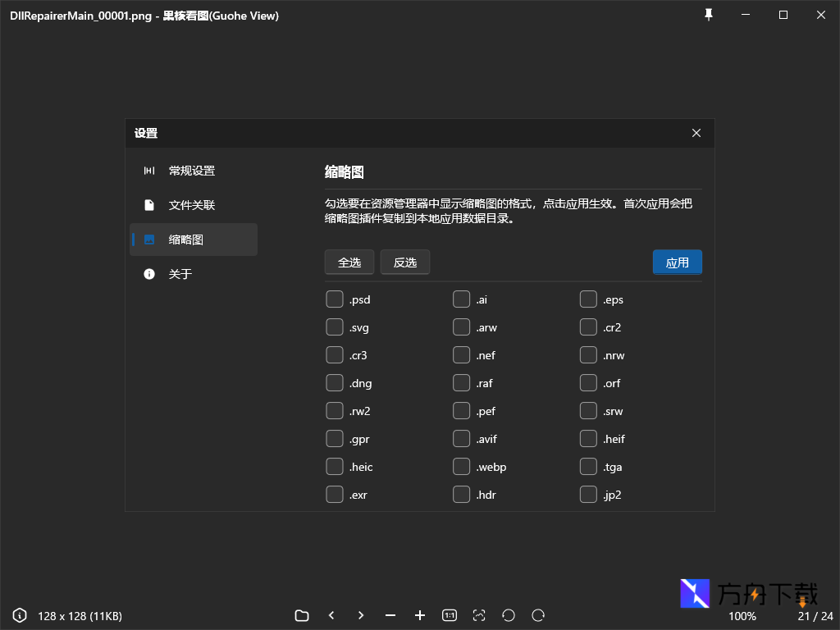
Task: Click 反选 to invert the selection
Action: click(x=405, y=262)
